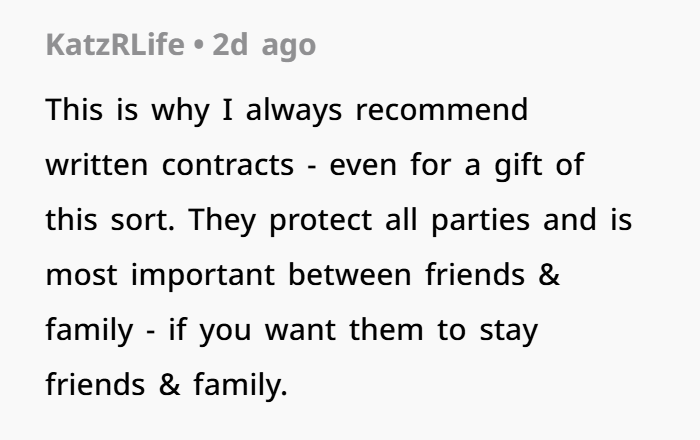Click the word 'always' in first line
Image resolution: width=700 pixels, height=440 pixels.
click(294, 110)
